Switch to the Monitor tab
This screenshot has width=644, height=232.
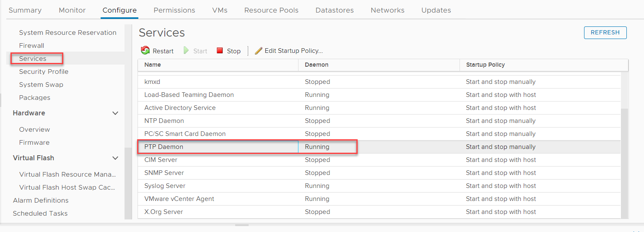pyautogui.click(x=72, y=10)
